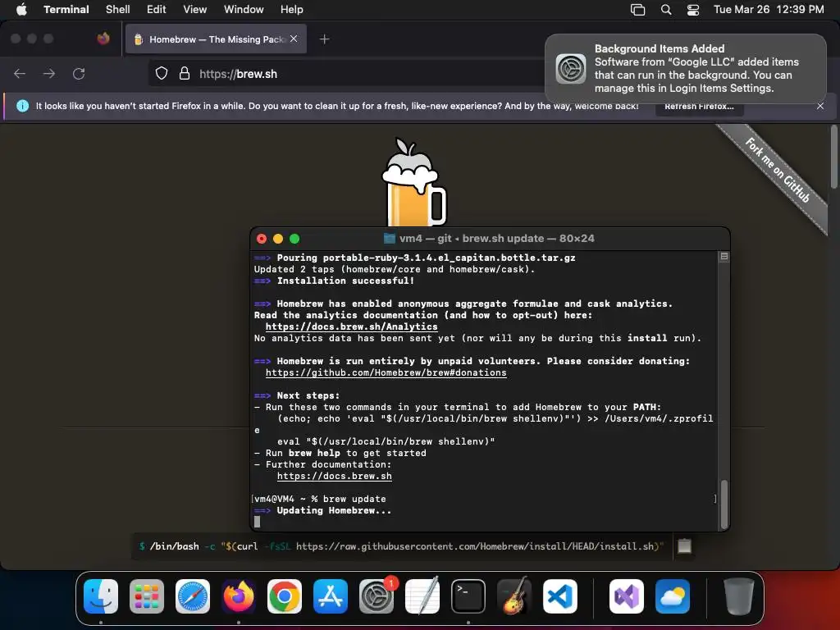Click the Terminal window title text
This screenshot has width=840, height=630.
tap(496, 239)
